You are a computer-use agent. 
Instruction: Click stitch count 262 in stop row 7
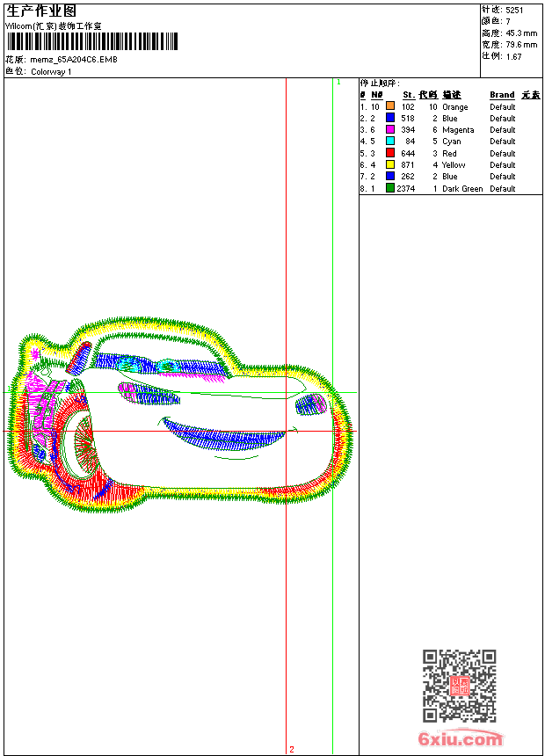(408, 177)
